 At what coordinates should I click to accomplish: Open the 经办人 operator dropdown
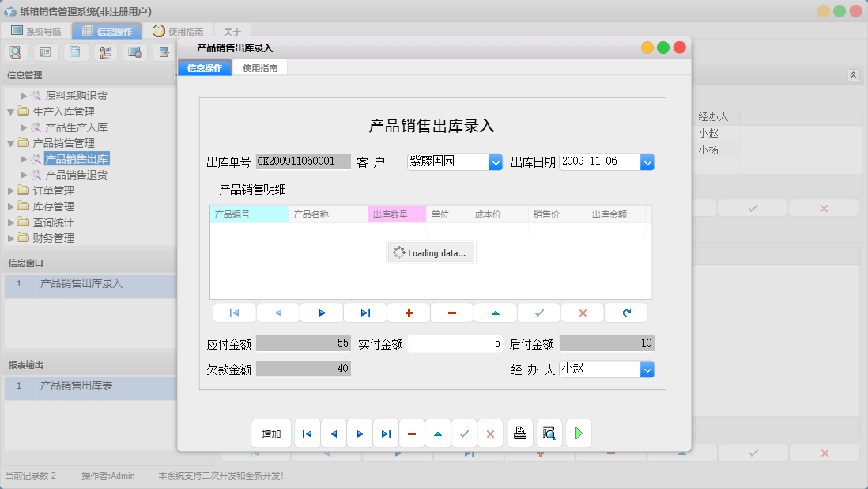(x=647, y=369)
